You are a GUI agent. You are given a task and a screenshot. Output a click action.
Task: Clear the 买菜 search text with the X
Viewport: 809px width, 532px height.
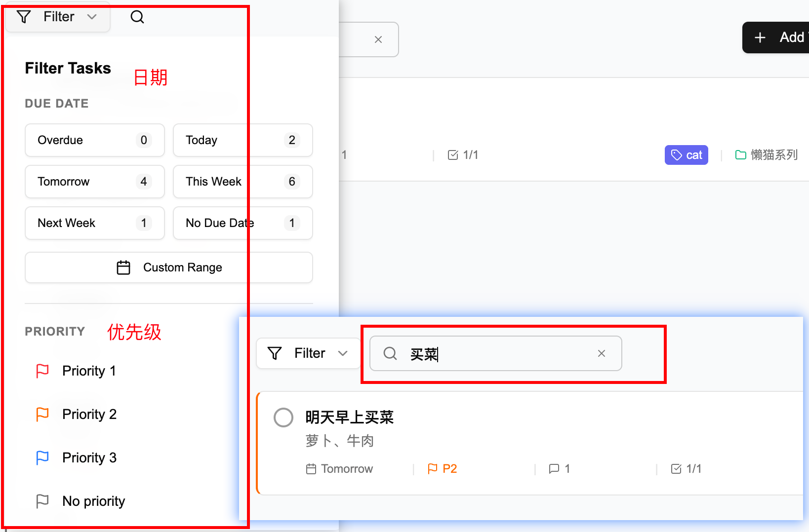tap(602, 353)
